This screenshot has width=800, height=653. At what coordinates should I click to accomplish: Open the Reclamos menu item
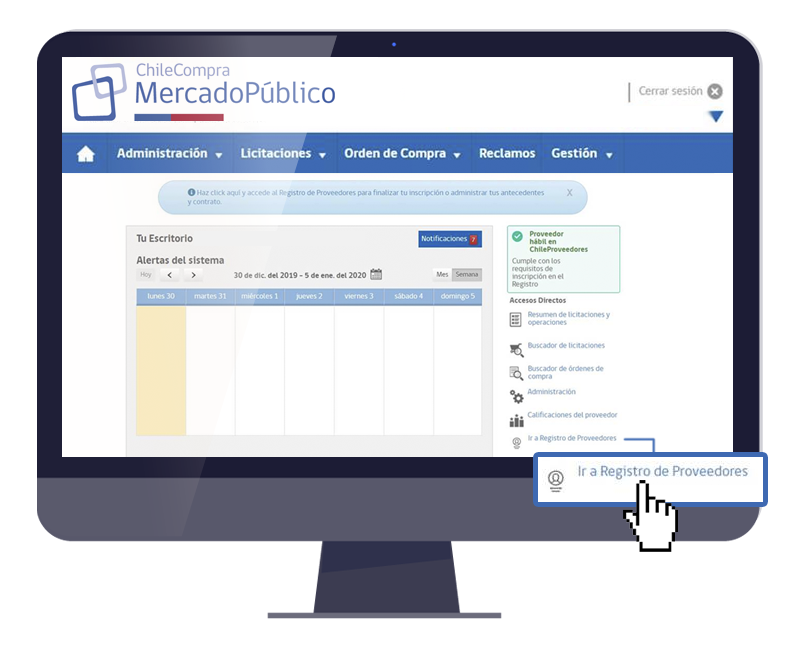point(507,154)
